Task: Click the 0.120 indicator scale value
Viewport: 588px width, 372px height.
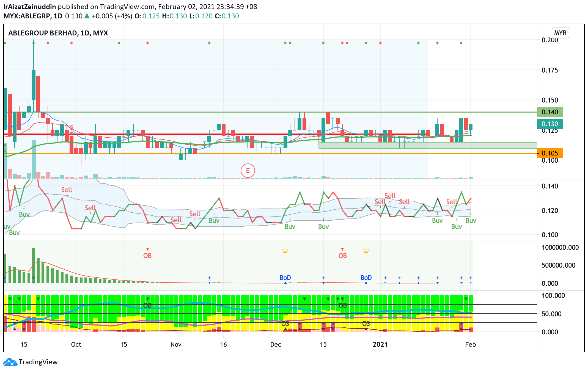Action: [x=550, y=211]
